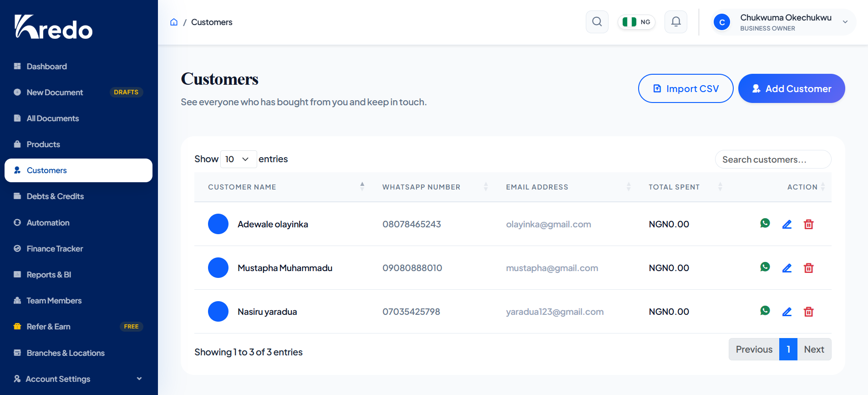Click the Add Customer button
868x395 pixels.
click(x=792, y=88)
